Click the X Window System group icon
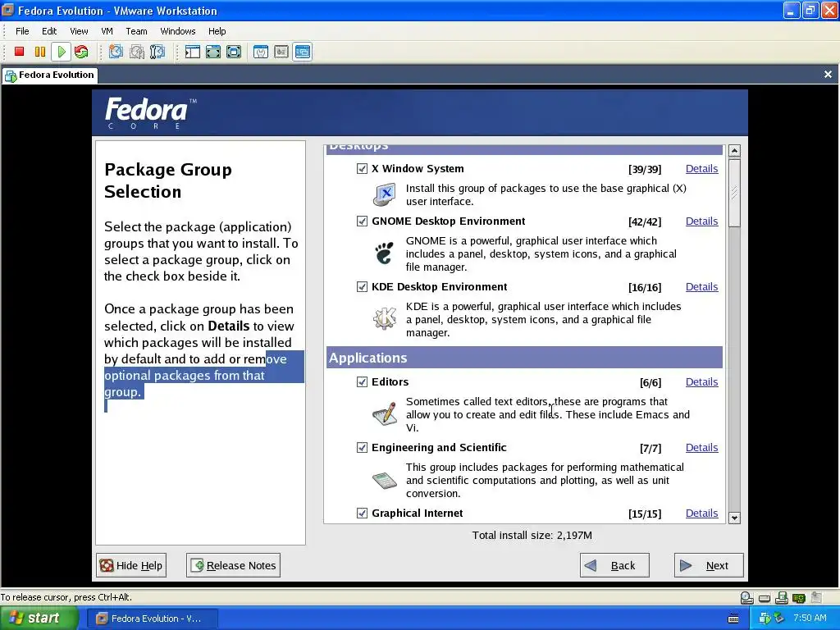The width and height of the screenshot is (840, 630). (x=385, y=194)
